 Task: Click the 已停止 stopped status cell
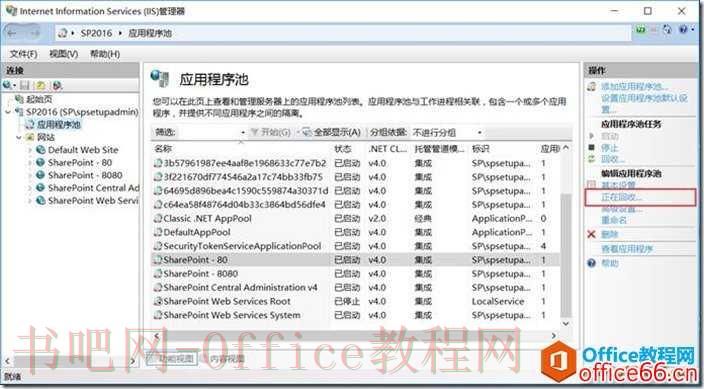pyautogui.click(x=347, y=301)
